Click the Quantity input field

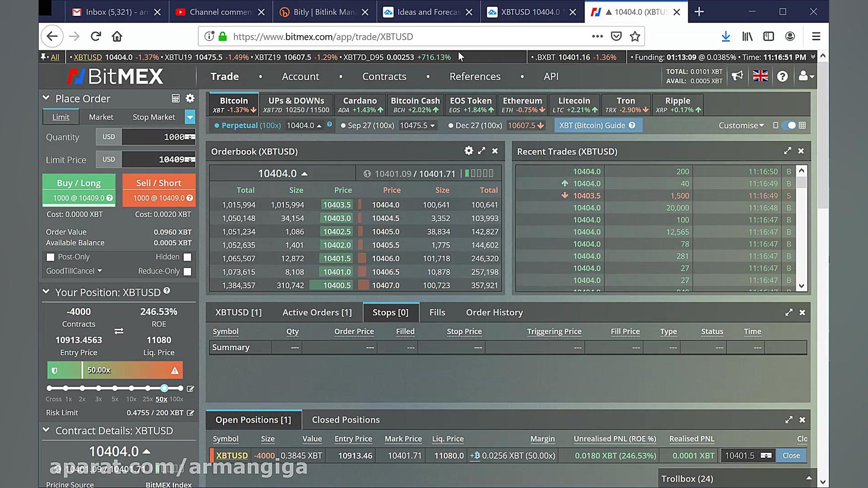[159, 137]
